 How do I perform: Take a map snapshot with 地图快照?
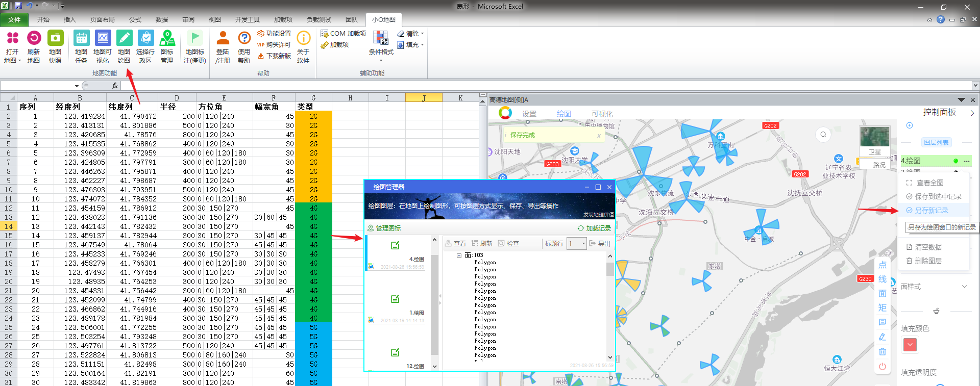pyautogui.click(x=55, y=46)
